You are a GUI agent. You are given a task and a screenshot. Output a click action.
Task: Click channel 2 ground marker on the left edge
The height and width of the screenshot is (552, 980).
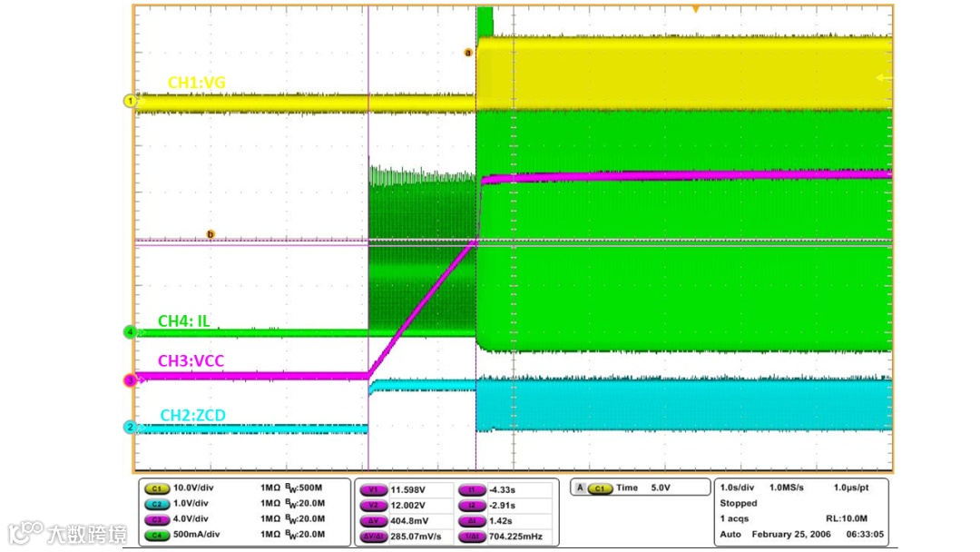coord(130,427)
